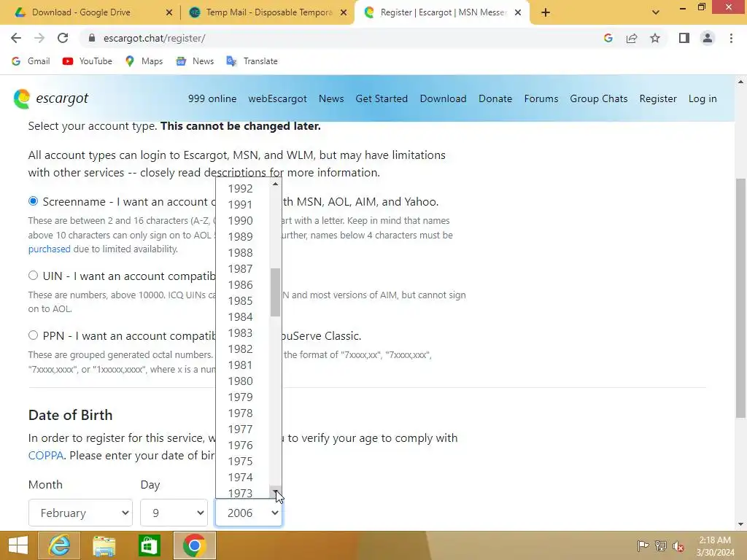
Task: Bookmark this page with star icon
Action: [655, 38]
